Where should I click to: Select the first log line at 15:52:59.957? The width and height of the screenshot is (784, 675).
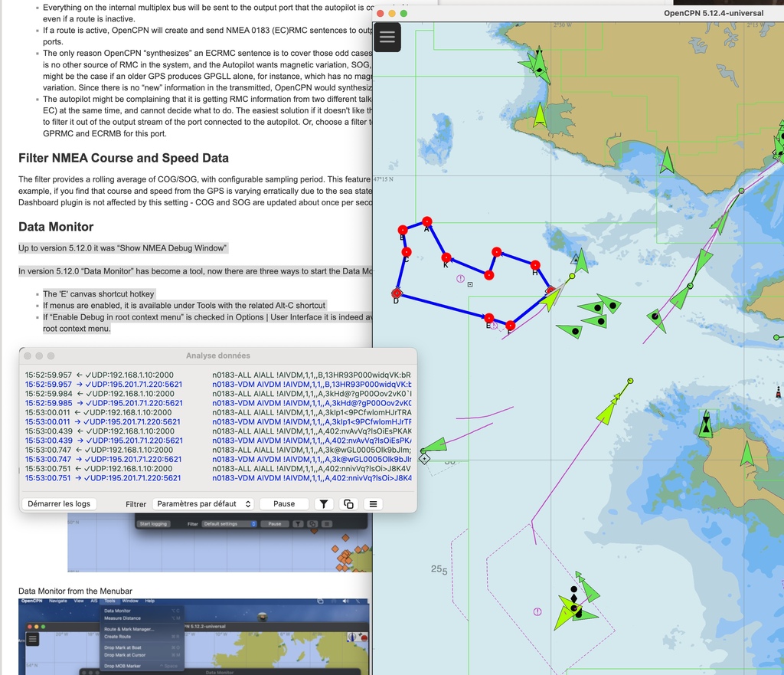click(x=115, y=375)
